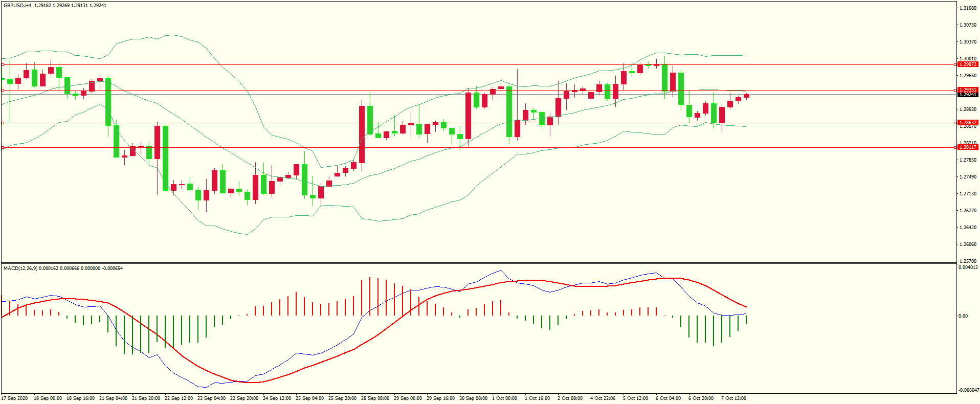
Task: Click the 28 Sep 08:00 time label
Action: 375,398
